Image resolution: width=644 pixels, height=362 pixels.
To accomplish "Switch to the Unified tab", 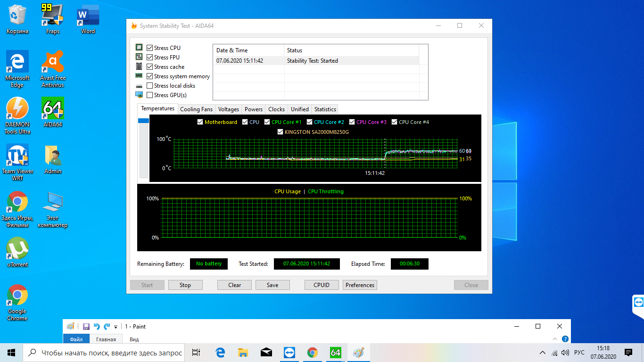I will (x=300, y=109).
